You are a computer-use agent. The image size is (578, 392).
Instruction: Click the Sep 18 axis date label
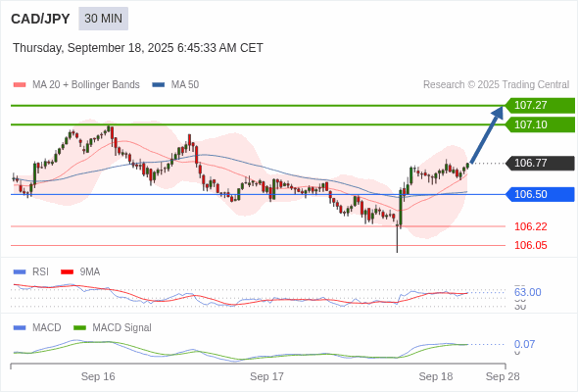tap(436, 376)
